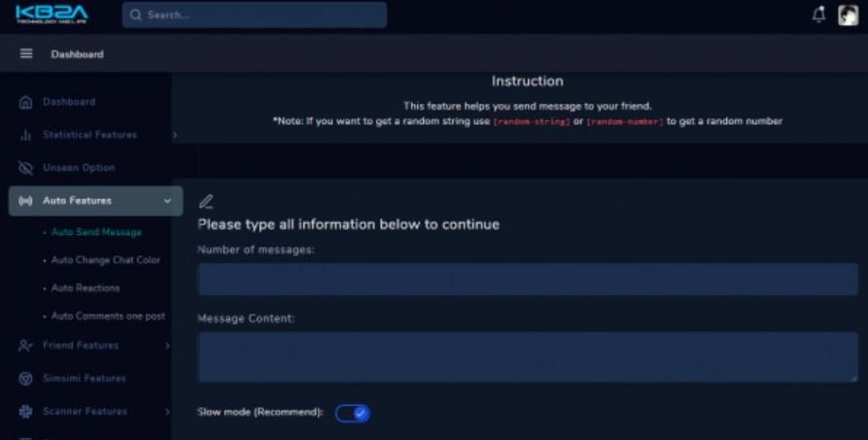Expand the Friend Features submenu
Image resolution: width=868 pixels, height=440 pixels.
coord(167,346)
